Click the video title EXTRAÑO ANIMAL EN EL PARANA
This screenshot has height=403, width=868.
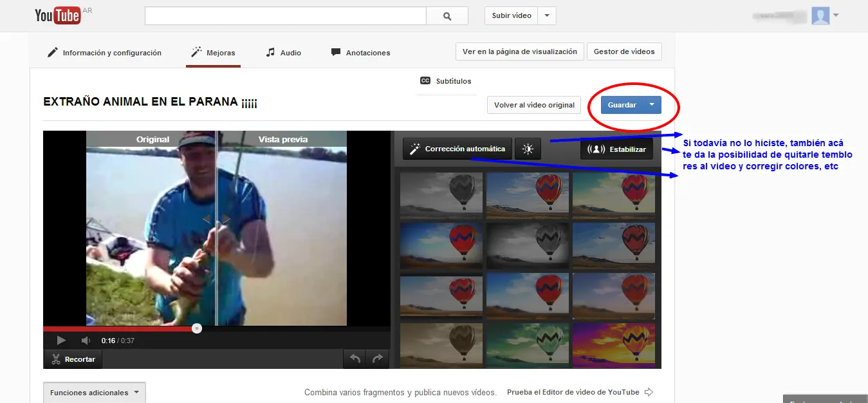150,102
